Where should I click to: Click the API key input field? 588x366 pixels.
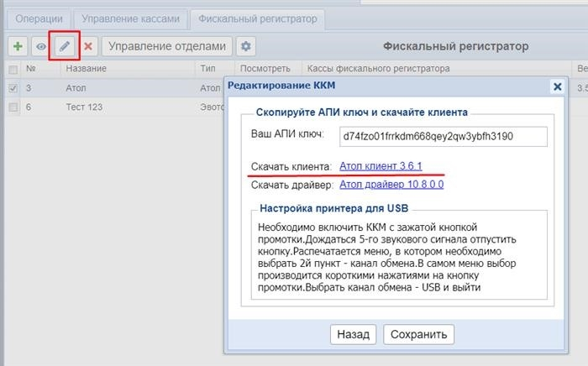pyautogui.click(x=443, y=136)
